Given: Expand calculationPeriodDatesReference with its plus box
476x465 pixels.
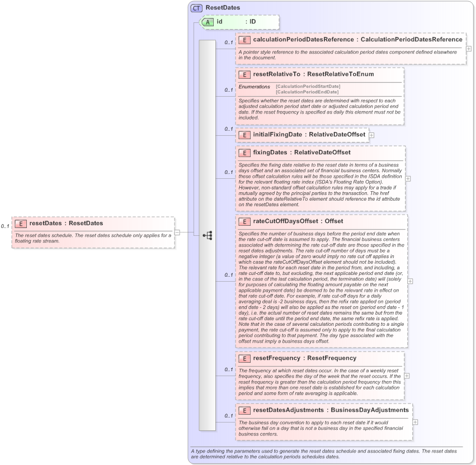Looking at the screenshot, I should coord(469,49).
